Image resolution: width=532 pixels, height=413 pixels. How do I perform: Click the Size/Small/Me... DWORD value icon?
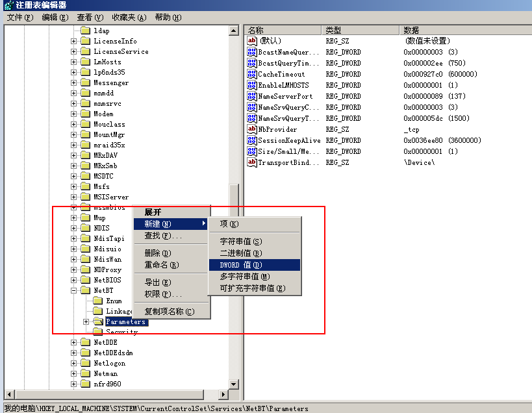coord(252,151)
